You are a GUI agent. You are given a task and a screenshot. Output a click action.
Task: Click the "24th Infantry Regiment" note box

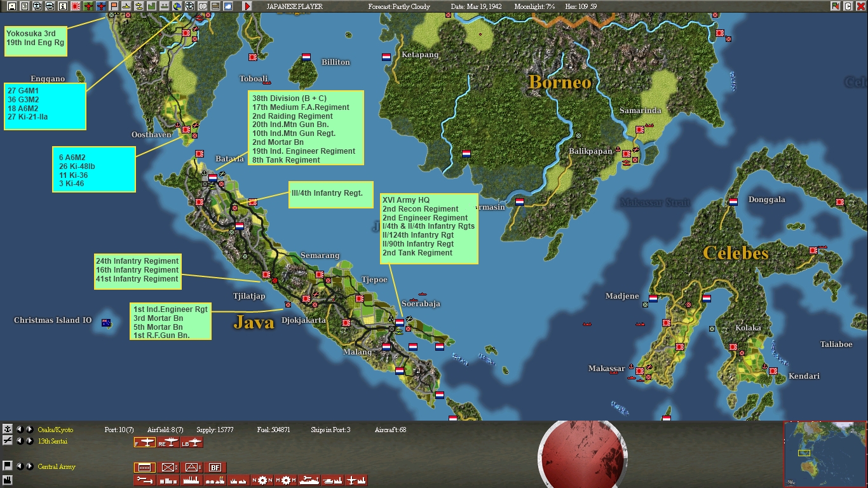click(x=137, y=271)
